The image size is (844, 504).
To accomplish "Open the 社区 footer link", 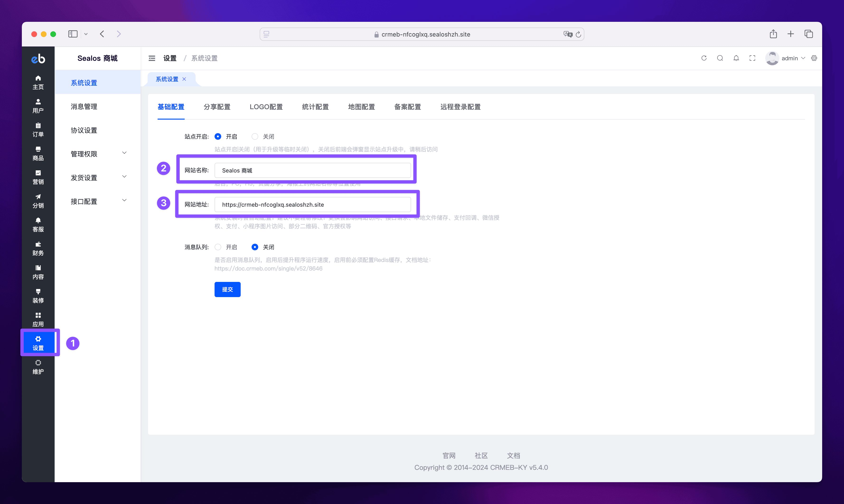I will [x=481, y=455].
